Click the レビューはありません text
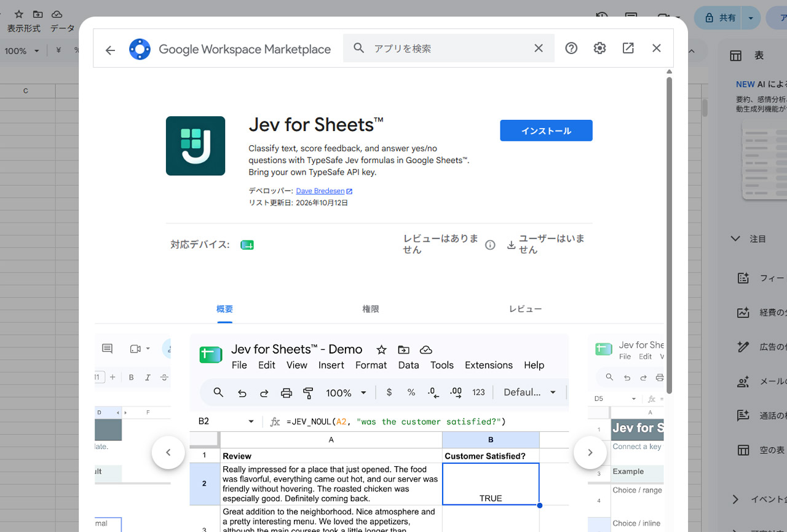The image size is (787, 532). [x=441, y=244]
